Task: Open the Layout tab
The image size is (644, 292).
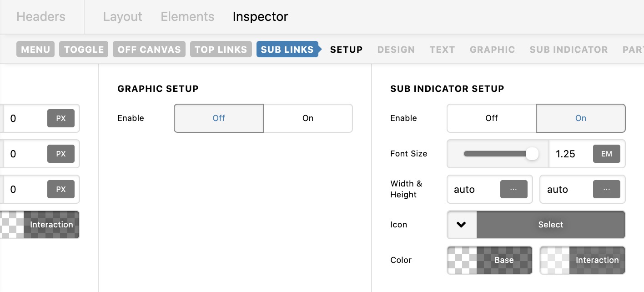Action: tap(122, 17)
